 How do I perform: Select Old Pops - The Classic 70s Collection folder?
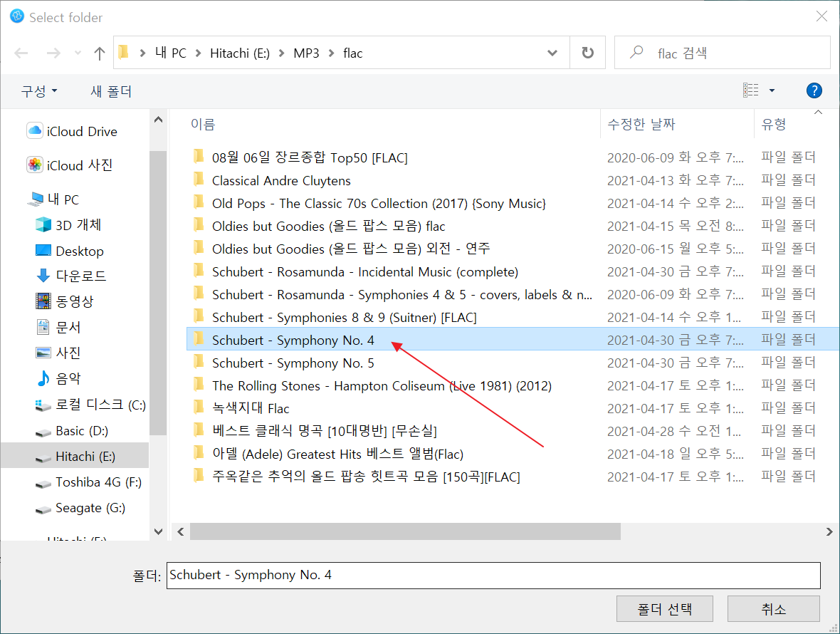[x=512, y=204]
